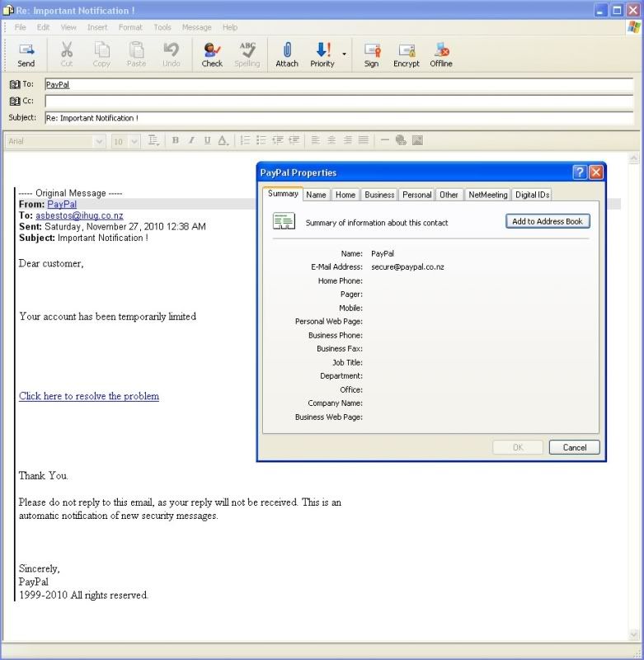The image size is (644, 660).
Task: Toggle the Italic formatting button
Action: point(191,141)
